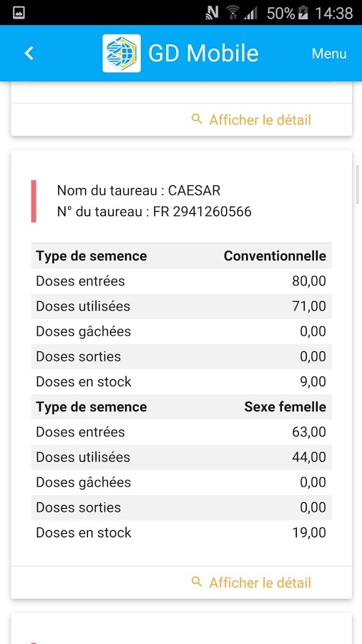Tap the back arrow in header
This screenshot has width=362, height=644.
[29, 54]
